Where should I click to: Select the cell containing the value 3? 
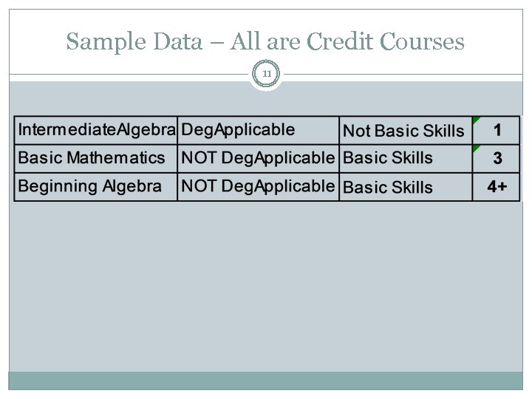[x=497, y=158]
